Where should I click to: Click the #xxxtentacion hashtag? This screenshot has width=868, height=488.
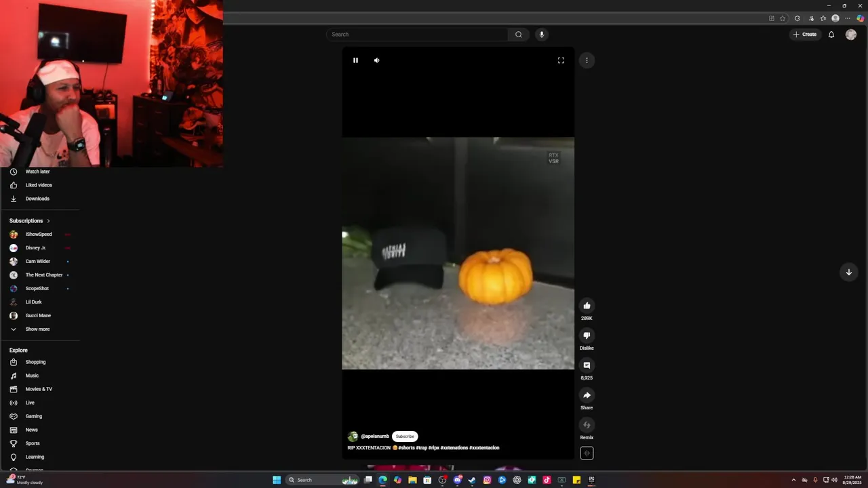click(484, 448)
